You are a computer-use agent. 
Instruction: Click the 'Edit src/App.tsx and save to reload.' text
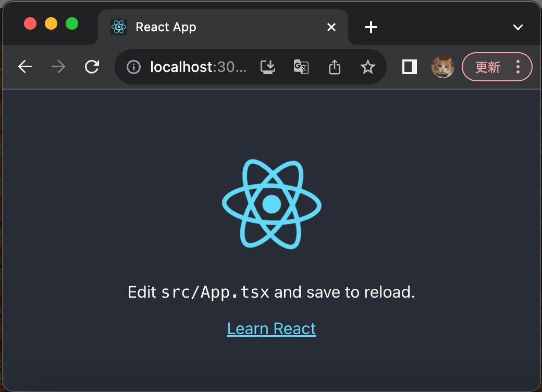pyautogui.click(x=272, y=292)
